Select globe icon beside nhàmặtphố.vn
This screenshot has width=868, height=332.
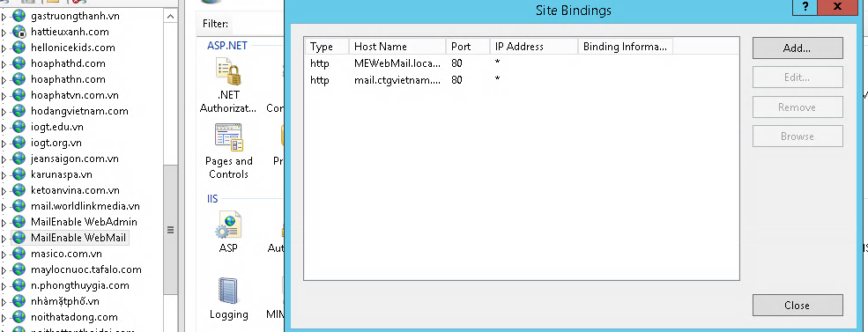pyautogui.click(x=19, y=301)
